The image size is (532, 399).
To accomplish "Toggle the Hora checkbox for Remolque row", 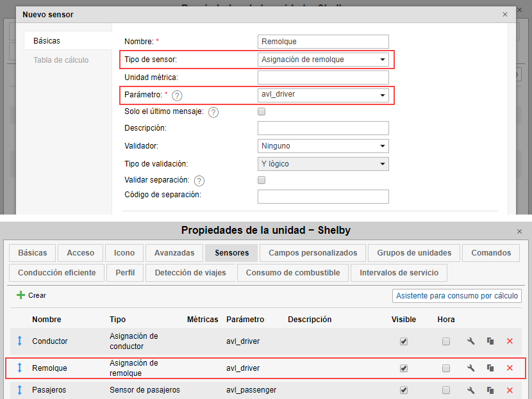I will [x=446, y=368].
